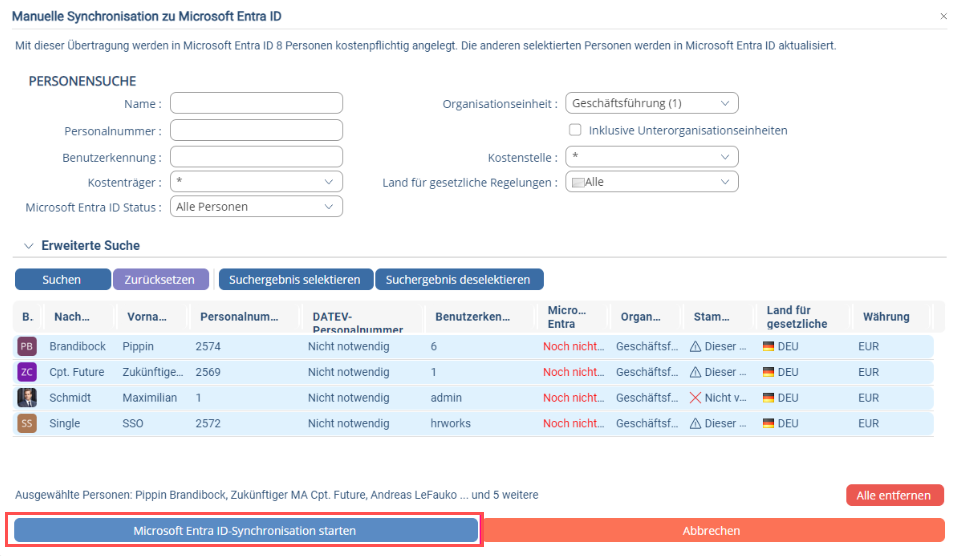Click the Brandibock surname cell
The width and height of the screenshot is (958, 556).
(x=78, y=346)
